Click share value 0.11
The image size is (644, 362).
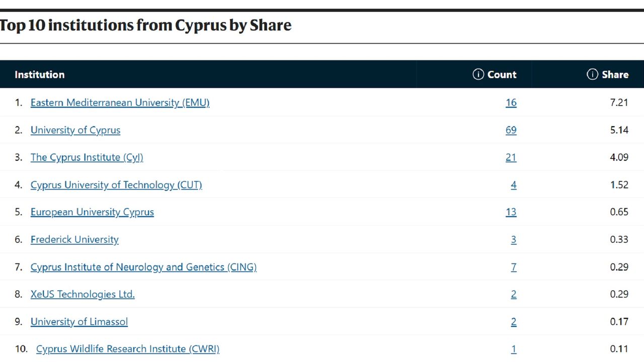tap(619, 349)
